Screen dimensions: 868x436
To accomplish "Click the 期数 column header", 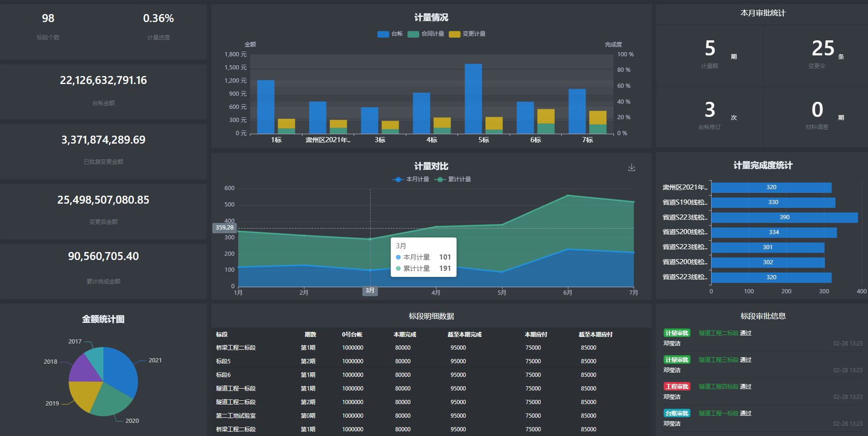I will coord(310,335).
